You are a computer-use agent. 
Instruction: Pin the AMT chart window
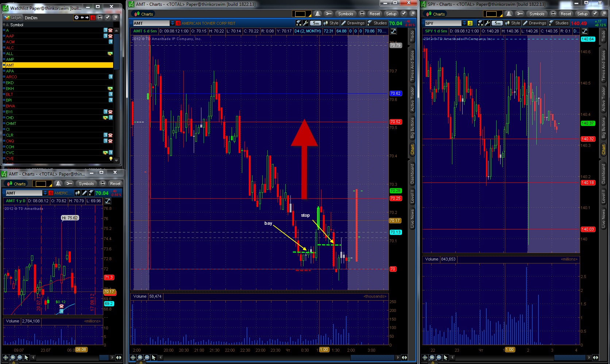pos(404,14)
